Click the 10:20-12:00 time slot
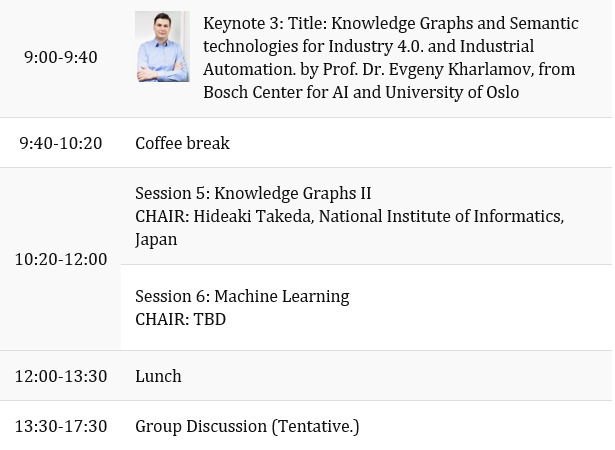This screenshot has height=450, width=615. click(x=61, y=259)
